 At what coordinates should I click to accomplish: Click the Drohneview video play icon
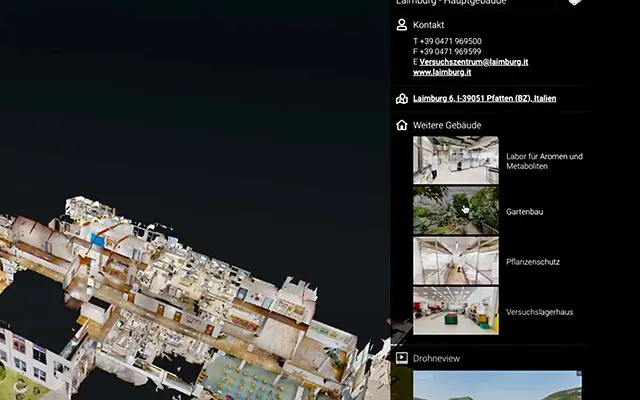pyautogui.click(x=402, y=358)
